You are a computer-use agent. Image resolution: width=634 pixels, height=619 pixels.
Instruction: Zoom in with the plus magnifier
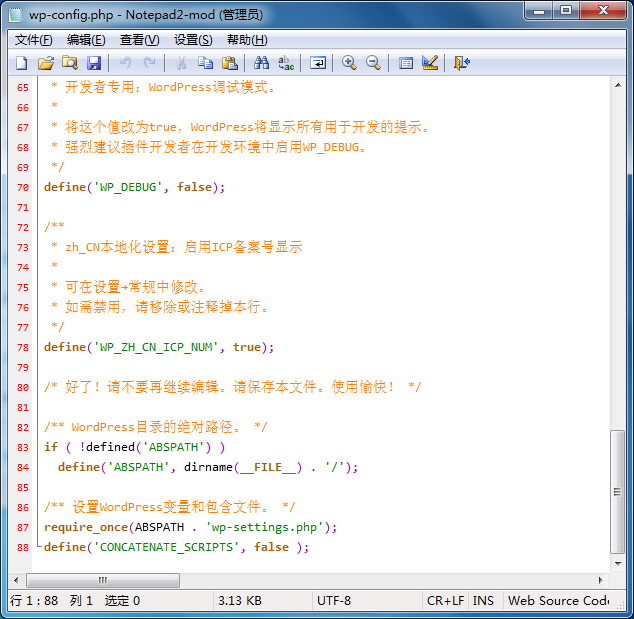tap(349, 63)
